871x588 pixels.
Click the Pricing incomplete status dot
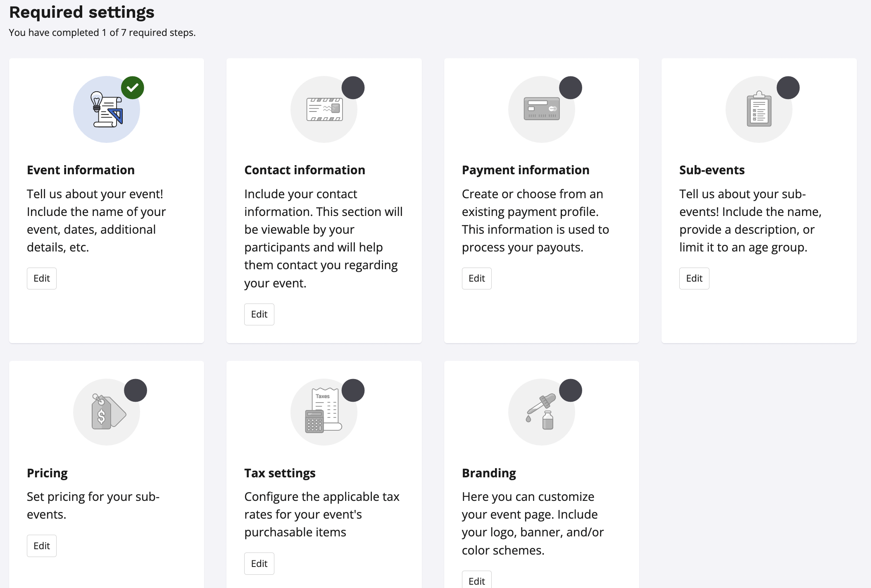136,390
